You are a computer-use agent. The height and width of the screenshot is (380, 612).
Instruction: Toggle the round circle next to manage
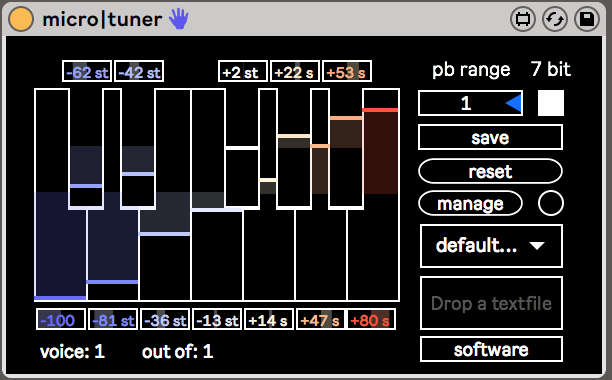pyautogui.click(x=551, y=203)
